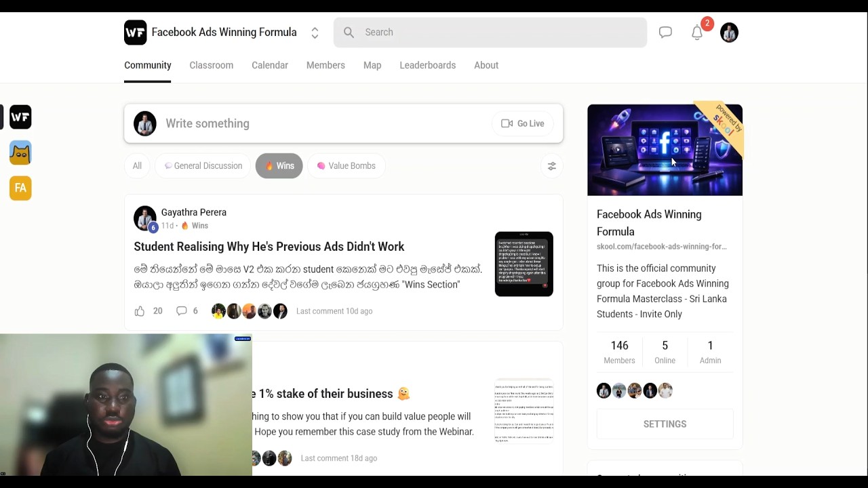The image size is (868, 488).
Task: Switch to the Classroom tab
Action: coord(211,65)
